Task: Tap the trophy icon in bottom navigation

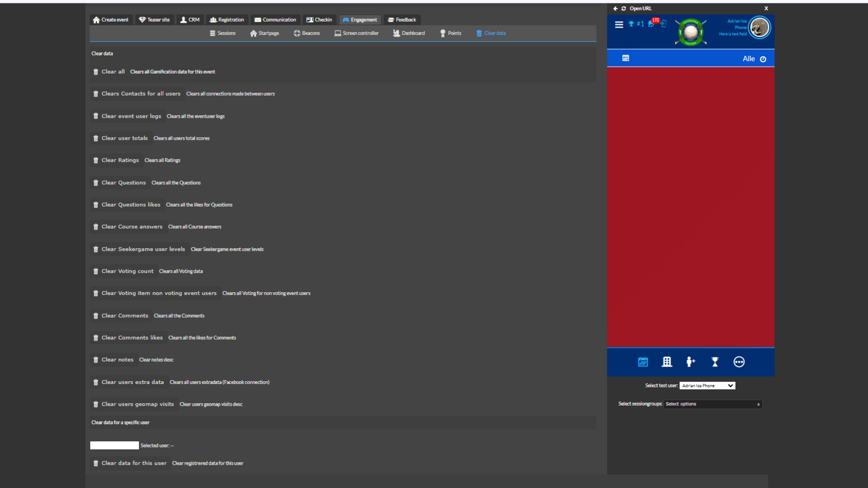Action: click(715, 362)
